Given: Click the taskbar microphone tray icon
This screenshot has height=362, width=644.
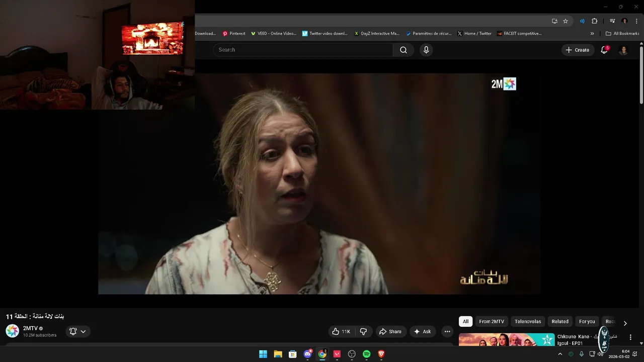Looking at the screenshot, I should click(x=582, y=354).
